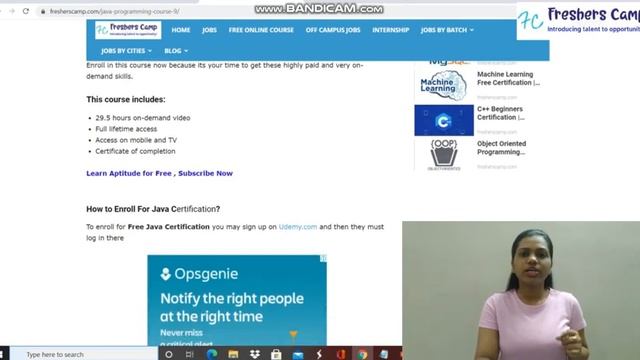Click the white lightning-shaped taskbar icon
The width and height of the screenshot is (640, 360).
click(x=319, y=354)
